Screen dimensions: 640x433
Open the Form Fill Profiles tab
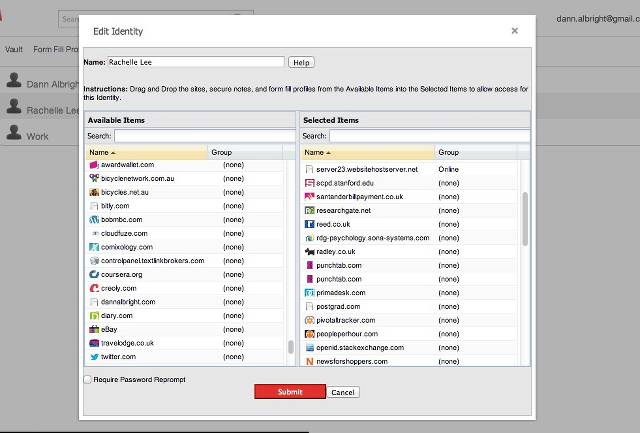56,49
